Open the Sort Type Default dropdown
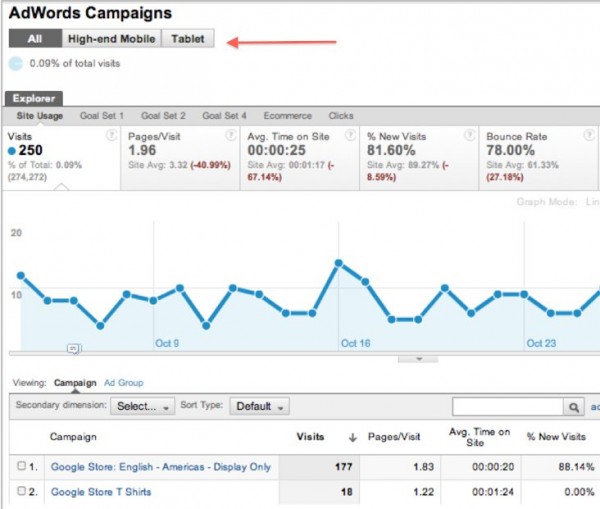 tap(259, 406)
